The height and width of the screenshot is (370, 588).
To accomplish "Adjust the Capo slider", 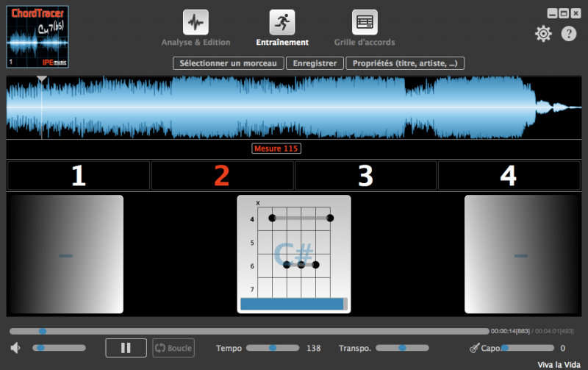I will pos(528,348).
